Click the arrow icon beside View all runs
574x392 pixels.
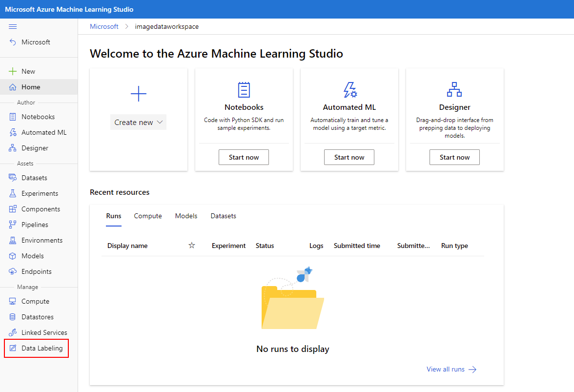click(x=472, y=370)
